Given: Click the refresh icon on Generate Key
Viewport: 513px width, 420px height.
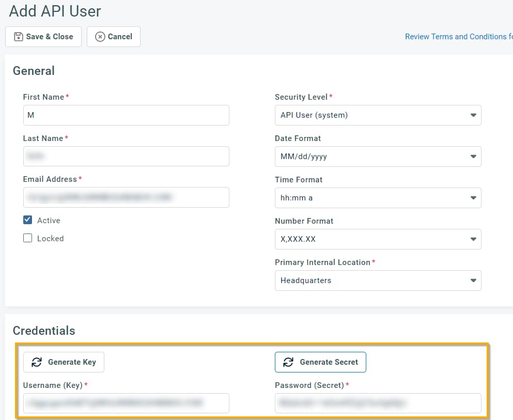Looking at the screenshot, I should click(x=37, y=362).
